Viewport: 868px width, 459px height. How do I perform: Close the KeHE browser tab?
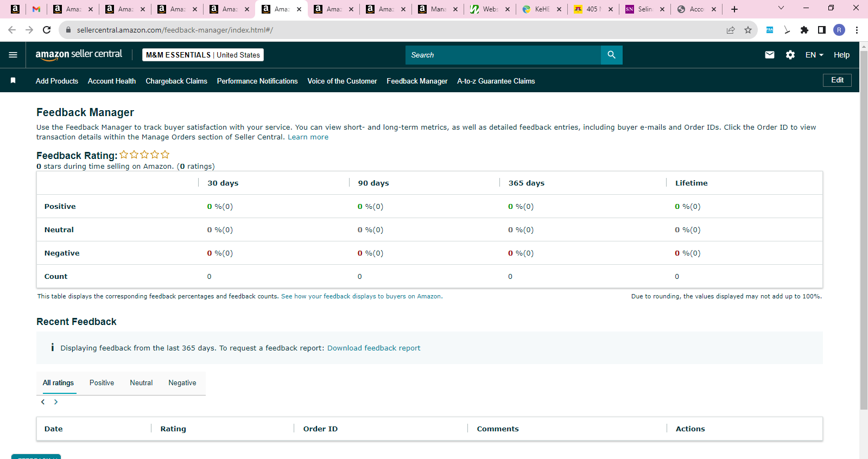click(559, 9)
